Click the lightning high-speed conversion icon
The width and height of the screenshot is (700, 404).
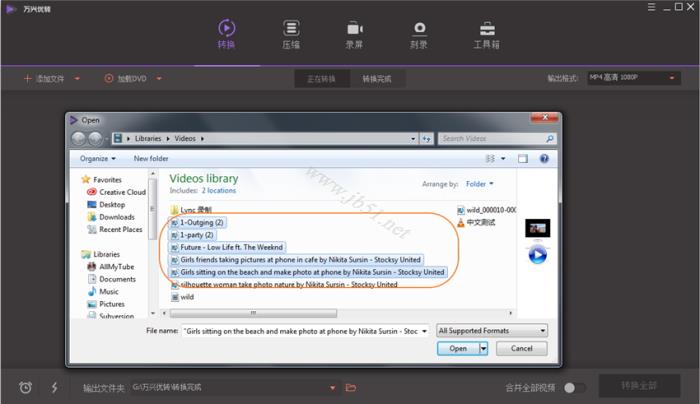[54, 387]
